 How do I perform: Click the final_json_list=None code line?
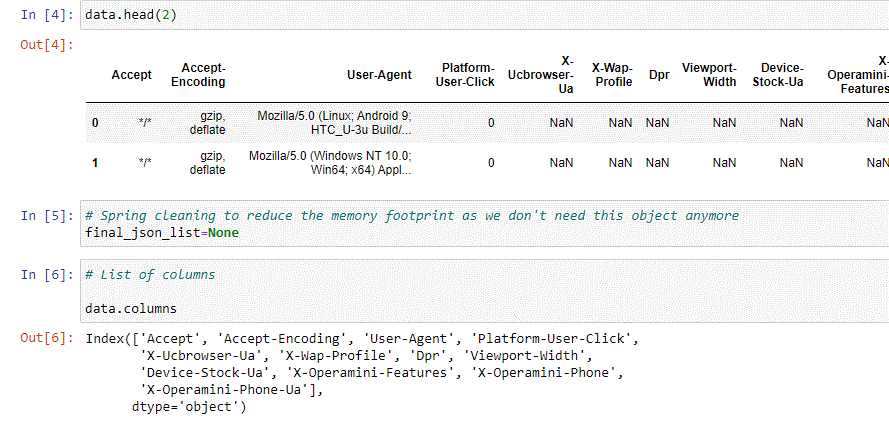click(x=162, y=232)
